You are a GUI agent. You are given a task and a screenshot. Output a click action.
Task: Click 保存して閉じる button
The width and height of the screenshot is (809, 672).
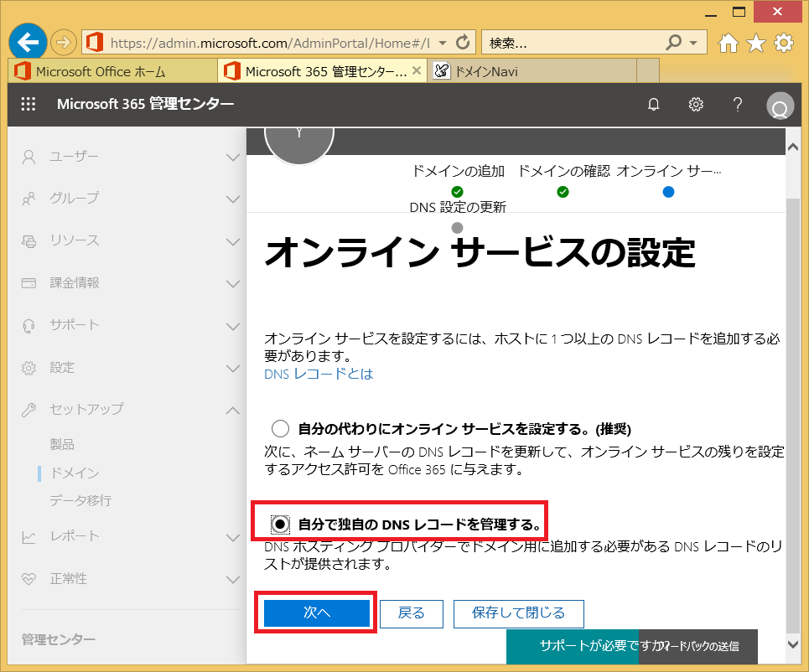[519, 613]
